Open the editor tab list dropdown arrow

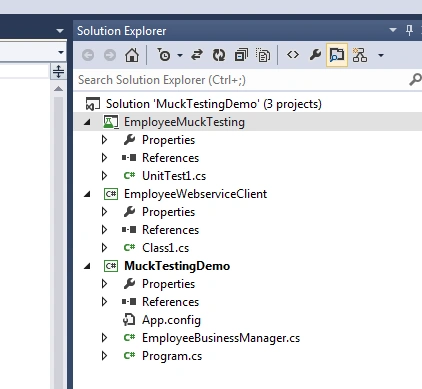click(x=60, y=31)
